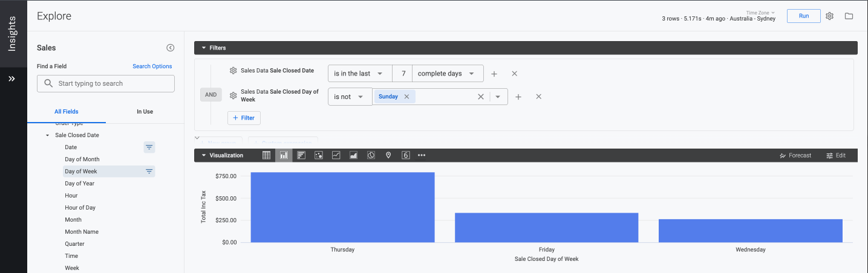Focus the field search box
Image resolution: width=868 pixels, height=273 pixels.
[106, 83]
